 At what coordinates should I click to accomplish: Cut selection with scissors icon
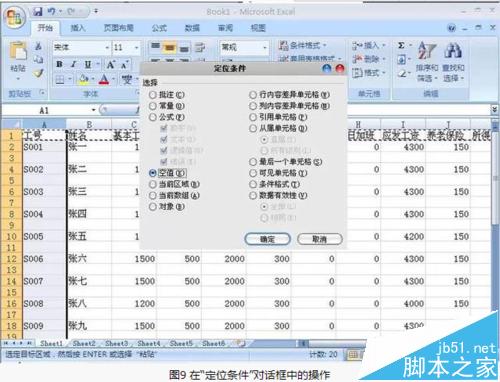pos(39,46)
